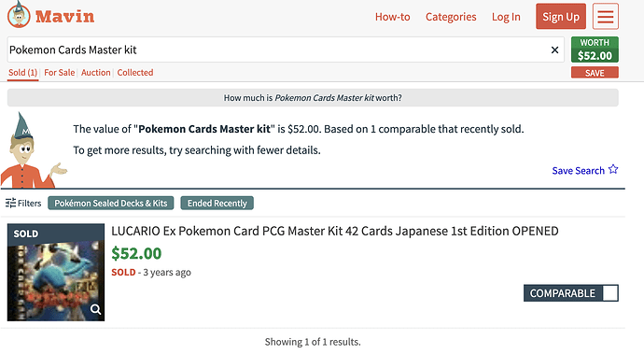Open the Filters slider icon
The height and width of the screenshot is (354, 644).
[10, 203]
